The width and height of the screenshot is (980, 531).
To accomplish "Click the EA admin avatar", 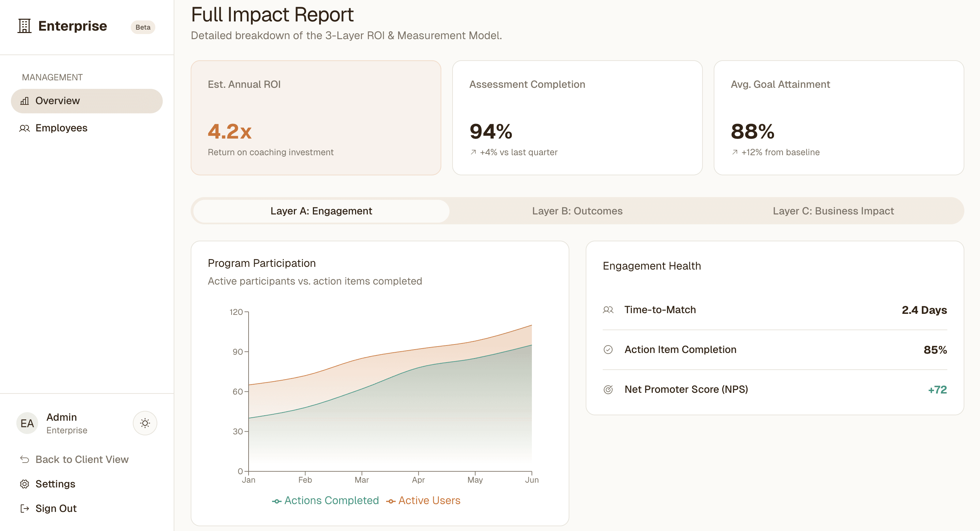I will click(x=27, y=423).
